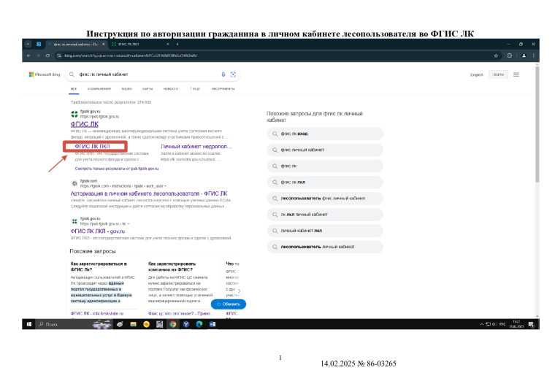Open a new browser tab
The image size is (555, 392).
pos(177,45)
